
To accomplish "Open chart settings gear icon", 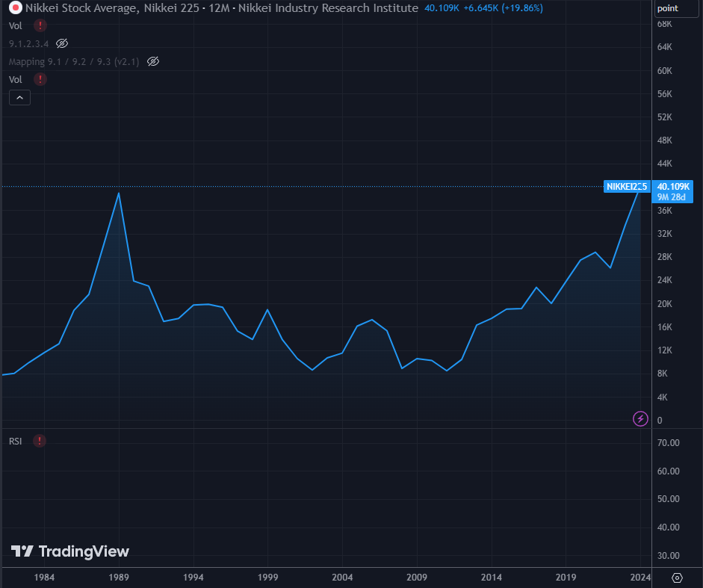I will coord(677,578).
